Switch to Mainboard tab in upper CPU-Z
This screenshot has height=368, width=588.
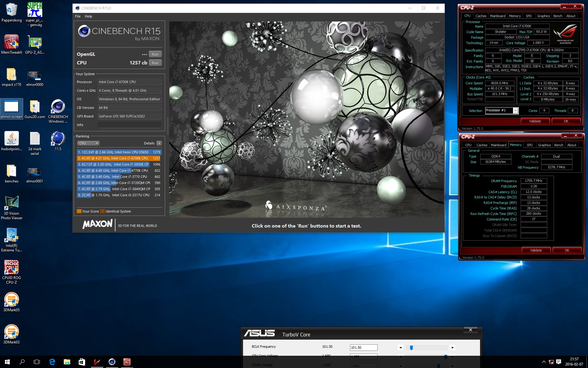(x=498, y=16)
